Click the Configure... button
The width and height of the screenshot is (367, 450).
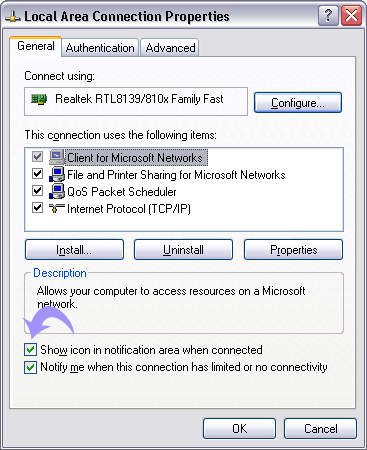(298, 103)
